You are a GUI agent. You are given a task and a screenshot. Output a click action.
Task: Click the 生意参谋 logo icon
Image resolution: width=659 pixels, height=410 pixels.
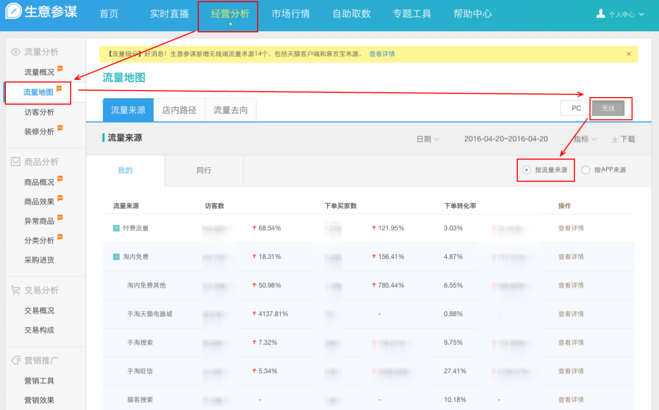point(13,11)
